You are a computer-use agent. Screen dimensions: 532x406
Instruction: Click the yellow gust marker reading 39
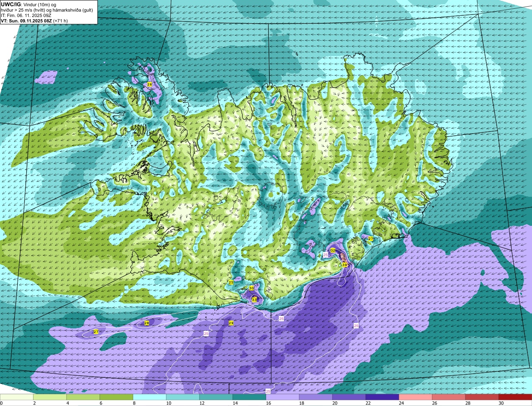point(345,265)
